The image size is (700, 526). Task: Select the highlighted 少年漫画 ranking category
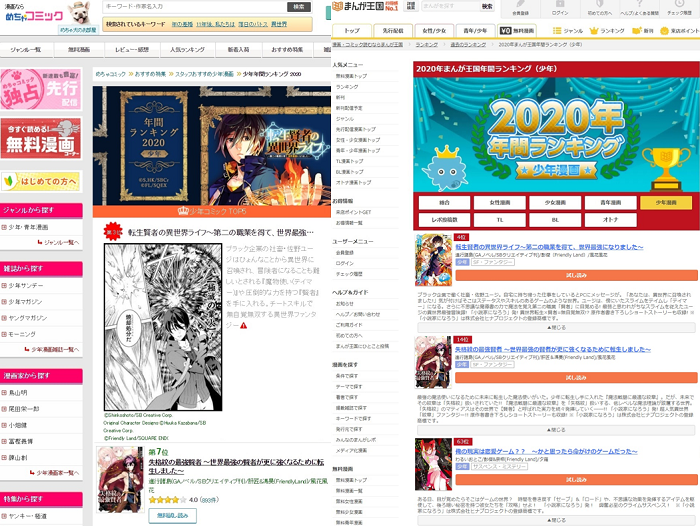point(666,202)
